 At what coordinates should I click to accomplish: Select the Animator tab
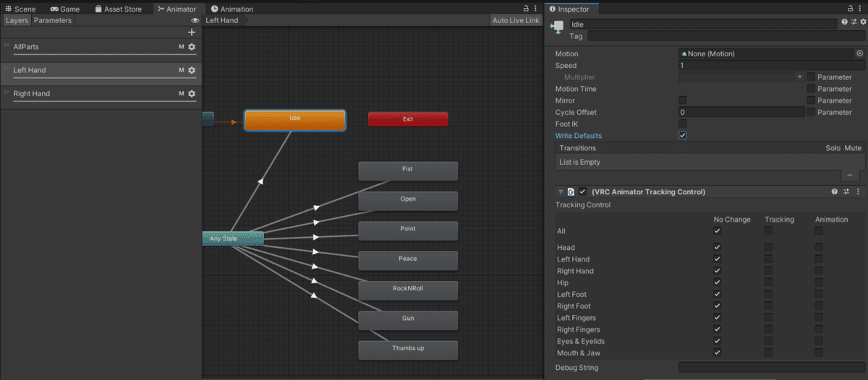(177, 9)
